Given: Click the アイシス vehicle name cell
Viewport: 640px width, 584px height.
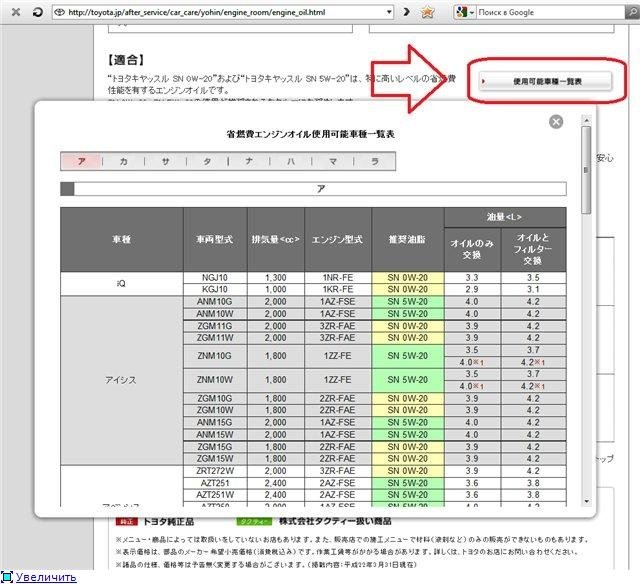Looking at the screenshot, I should pyautogui.click(x=122, y=380).
